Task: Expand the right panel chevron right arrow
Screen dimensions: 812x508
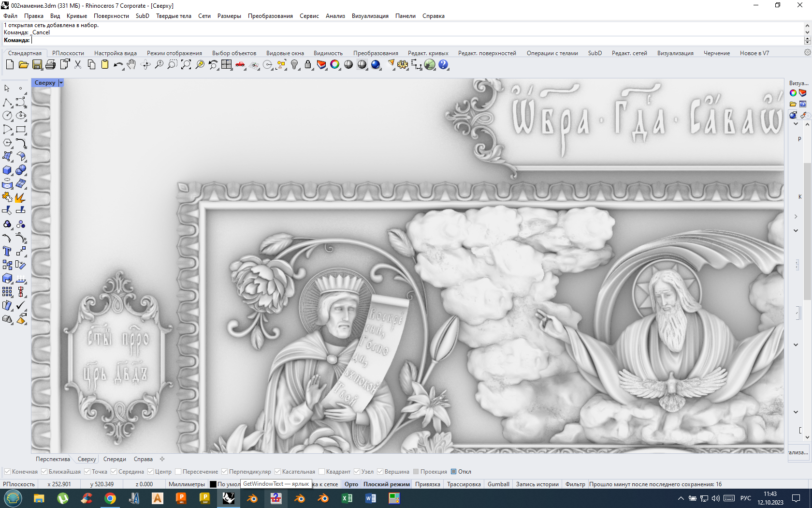Action: click(796, 216)
